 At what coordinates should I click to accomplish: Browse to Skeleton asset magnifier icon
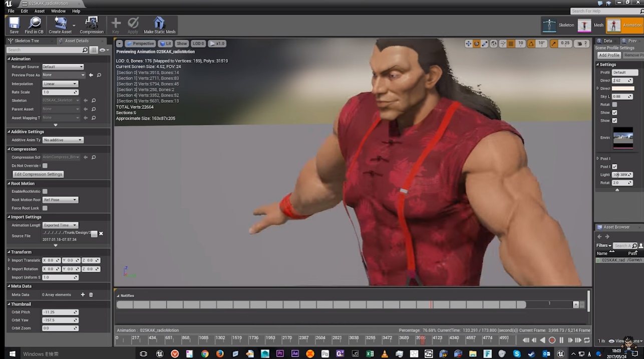pos(93,100)
